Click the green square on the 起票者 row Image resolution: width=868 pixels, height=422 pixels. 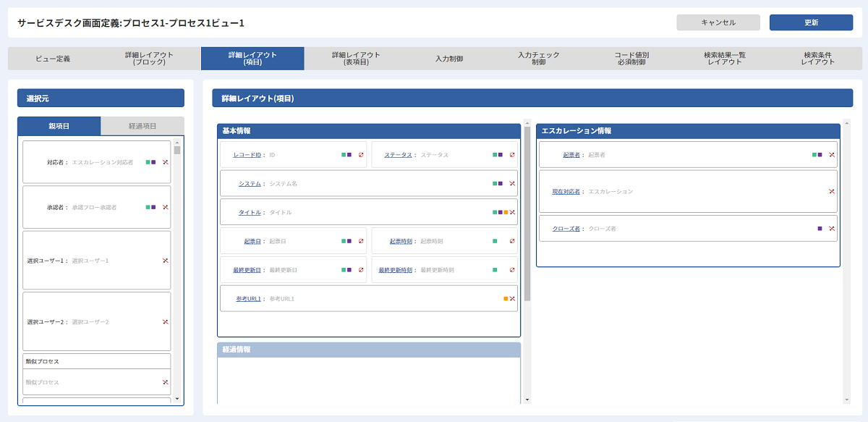[814, 155]
